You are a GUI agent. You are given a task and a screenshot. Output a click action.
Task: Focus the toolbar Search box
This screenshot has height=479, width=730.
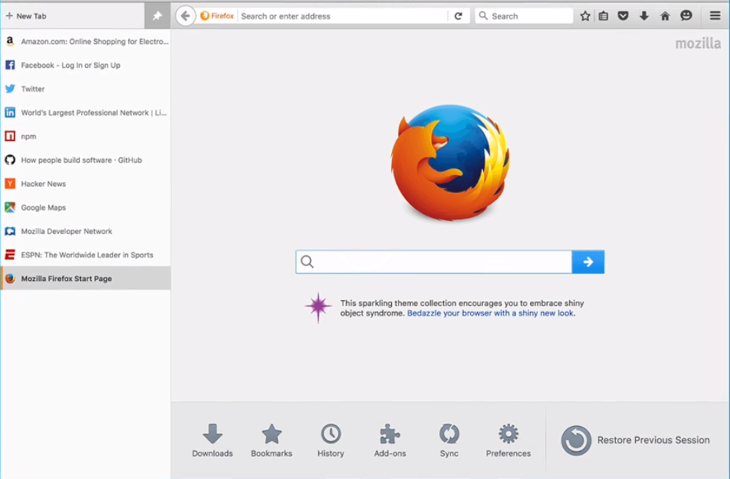(x=524, y=16)
